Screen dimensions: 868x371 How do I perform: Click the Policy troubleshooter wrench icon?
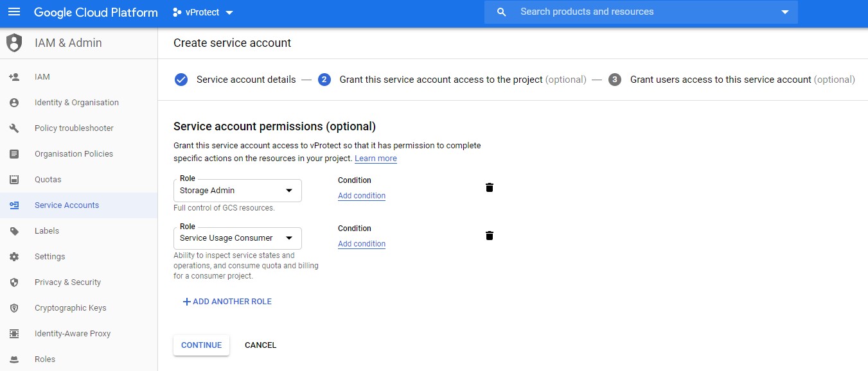coord(14,128)
